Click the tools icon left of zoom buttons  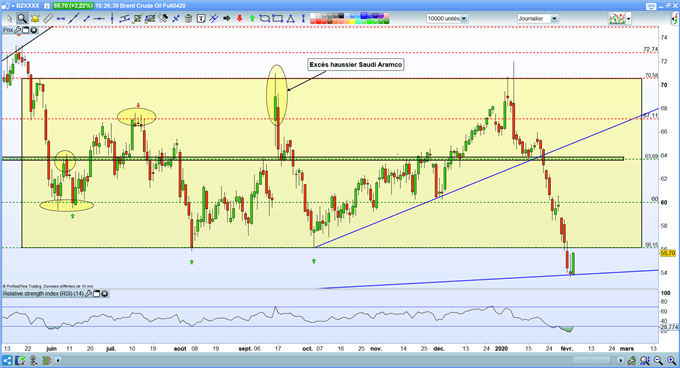(x=631, y=360)
